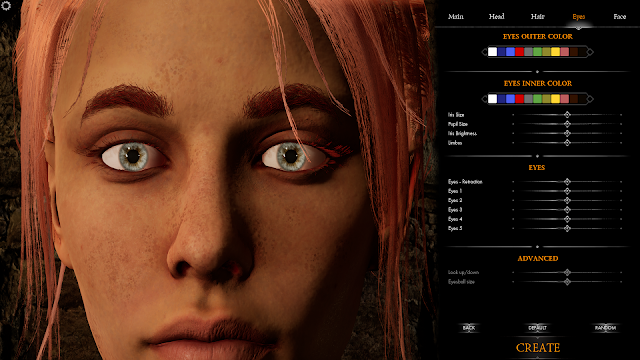Viewport: 640px width, 360px height.
Task: Pick dark navy blue in Eyes Inner Color
Action: pyautogui.click(x=502, y=99)
